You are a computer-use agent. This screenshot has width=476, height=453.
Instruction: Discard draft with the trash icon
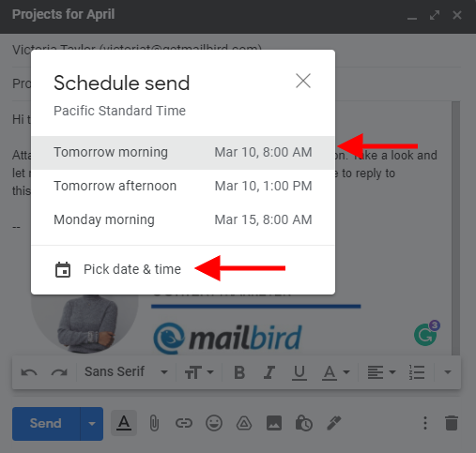coord(452,423)
